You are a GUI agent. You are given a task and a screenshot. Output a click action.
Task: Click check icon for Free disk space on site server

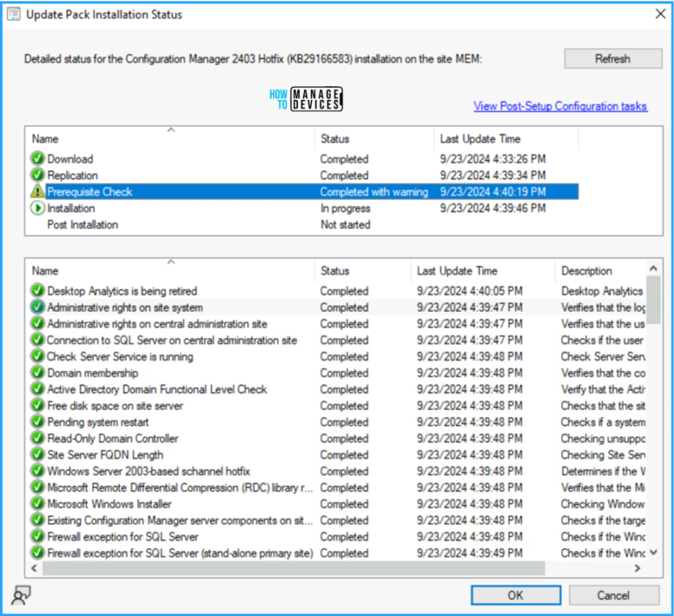38,405
